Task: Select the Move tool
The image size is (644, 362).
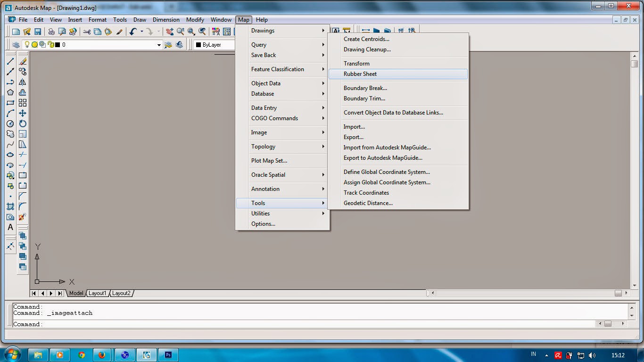Action: 22,113
